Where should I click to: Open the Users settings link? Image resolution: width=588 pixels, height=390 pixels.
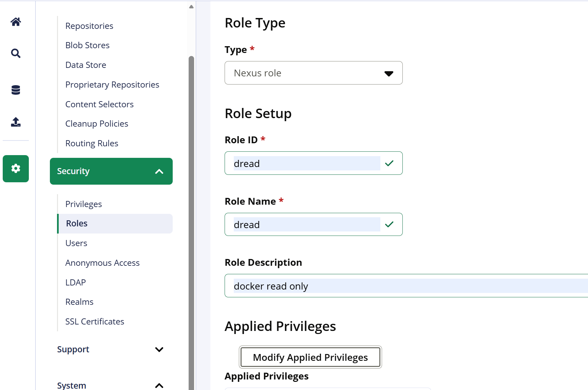click(76, 243)
